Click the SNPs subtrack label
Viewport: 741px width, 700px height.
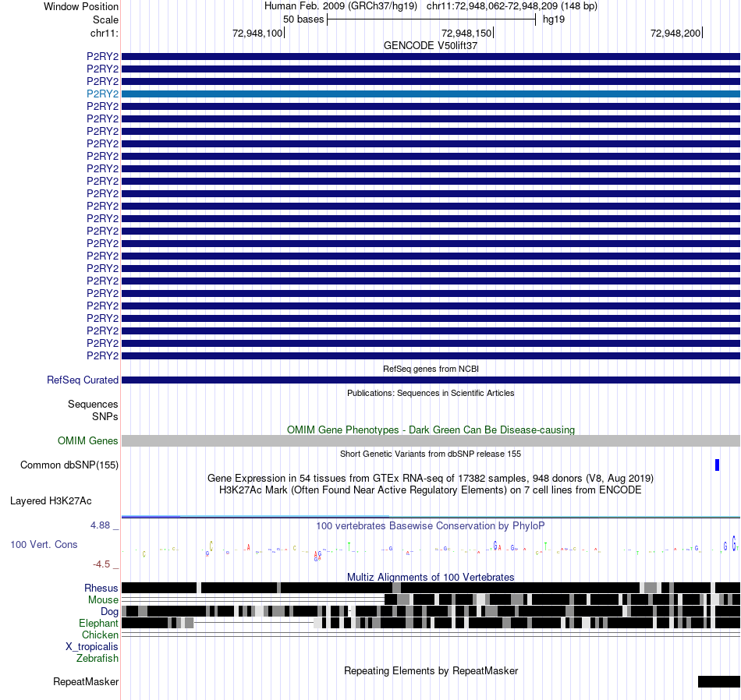[105, 416]
